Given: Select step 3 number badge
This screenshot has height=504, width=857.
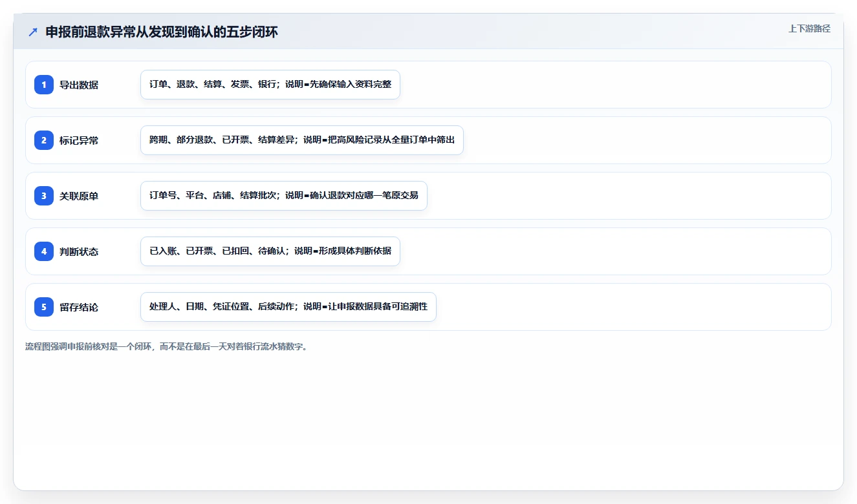Looking at the screenshot, I should click(44, 196).
